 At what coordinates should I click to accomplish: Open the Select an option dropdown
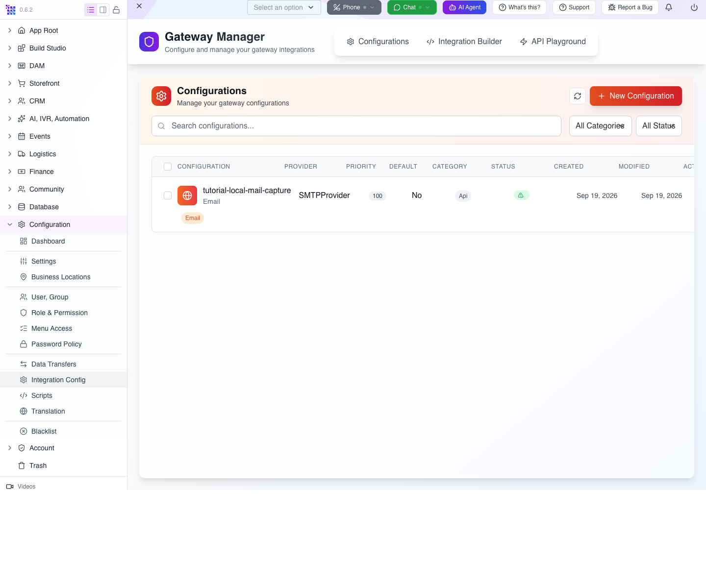pyautogui.click(x=284, y=7)
